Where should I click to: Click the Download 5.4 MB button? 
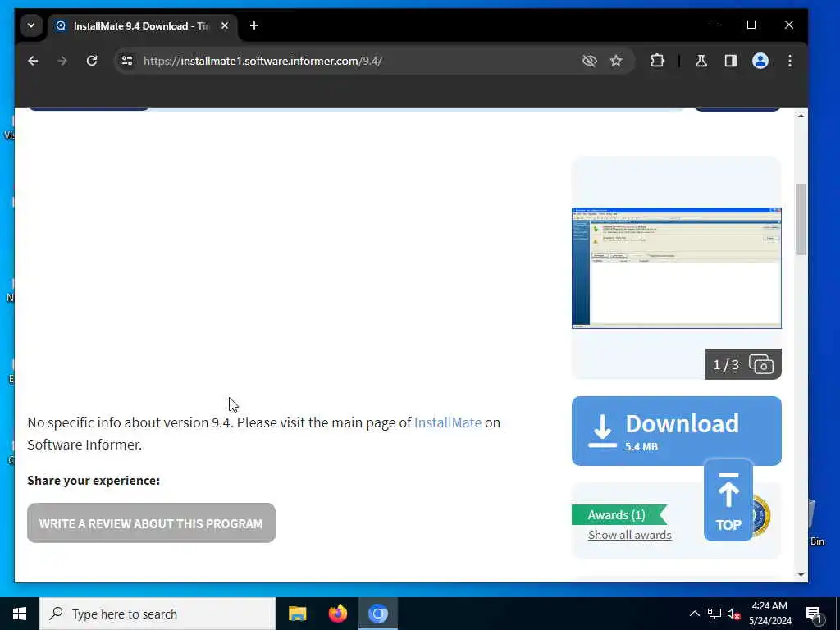pos(677,431)
